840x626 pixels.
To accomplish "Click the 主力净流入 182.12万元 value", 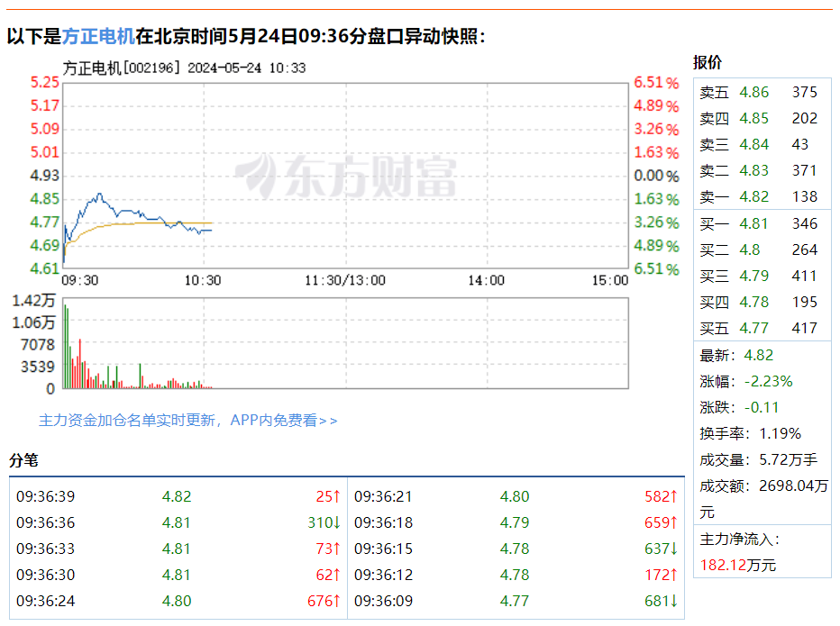I will tap(737, 565).
